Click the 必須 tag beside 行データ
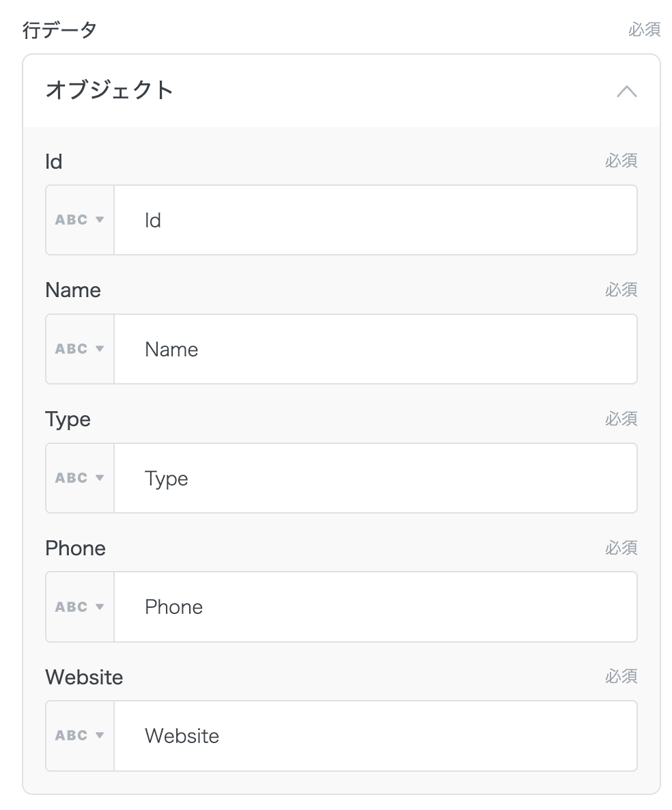 click(x=644, y=30)
